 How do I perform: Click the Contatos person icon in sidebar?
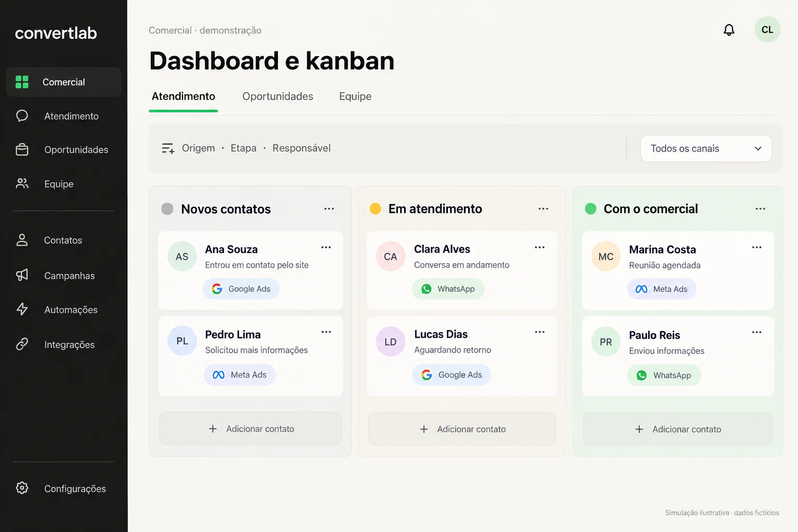pyautogui.click(x=22, y=240)
